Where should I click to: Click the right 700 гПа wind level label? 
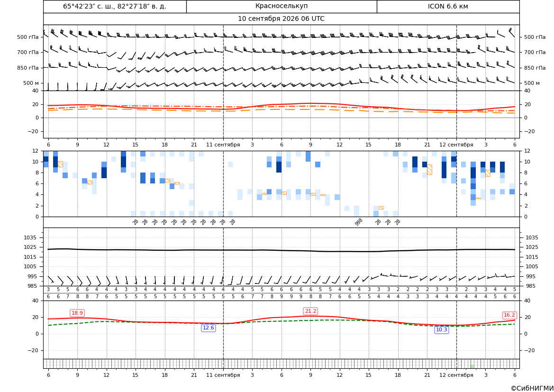(x=535, y=52)
